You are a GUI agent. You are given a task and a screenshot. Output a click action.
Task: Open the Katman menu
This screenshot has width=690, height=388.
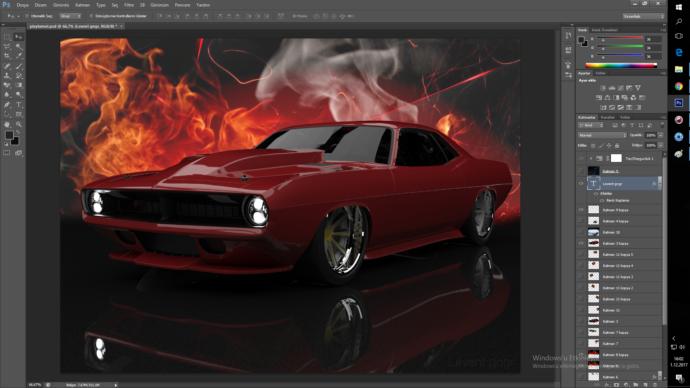point(83,5)
